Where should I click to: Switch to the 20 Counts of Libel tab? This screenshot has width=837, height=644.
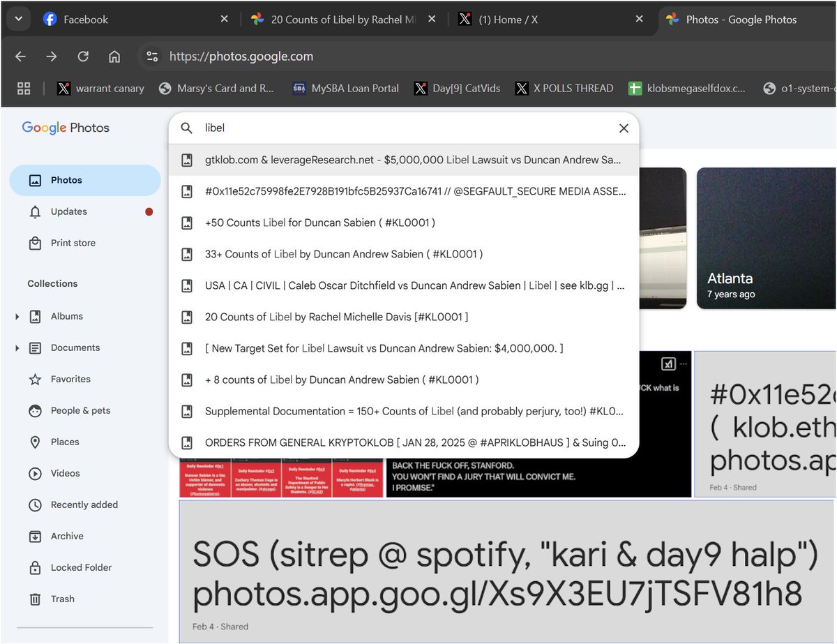(x=342, y=20)
